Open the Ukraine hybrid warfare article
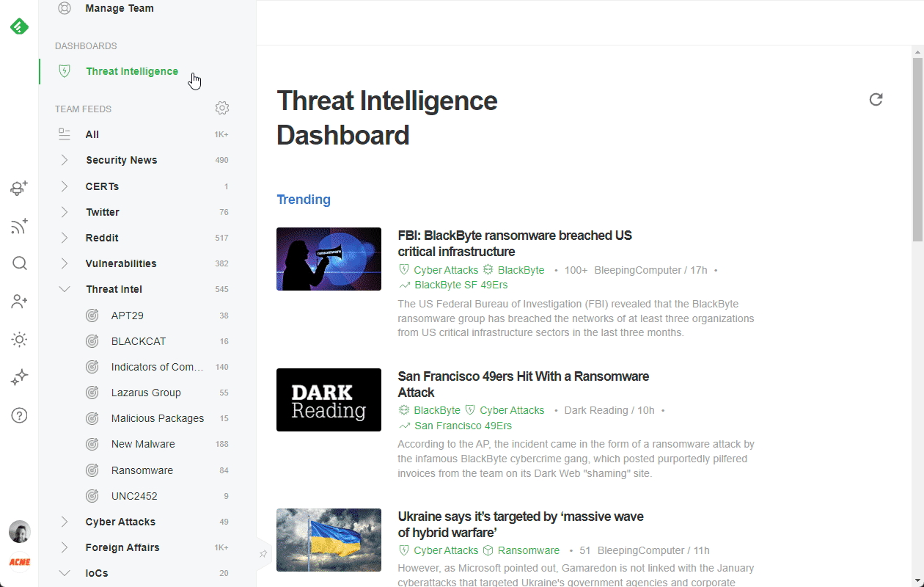The height and width of the screenshot is (587, 924). coord(521,525)
